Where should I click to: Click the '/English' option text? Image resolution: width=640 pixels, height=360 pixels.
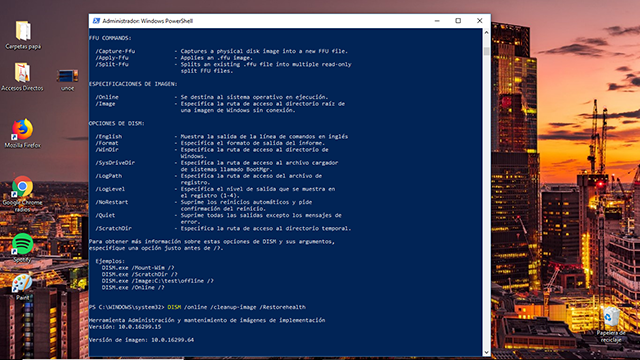109,136
